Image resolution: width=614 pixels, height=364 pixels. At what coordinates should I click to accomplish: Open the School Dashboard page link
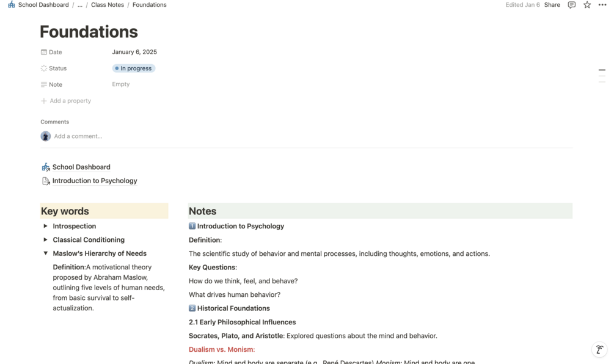[81, 167]
